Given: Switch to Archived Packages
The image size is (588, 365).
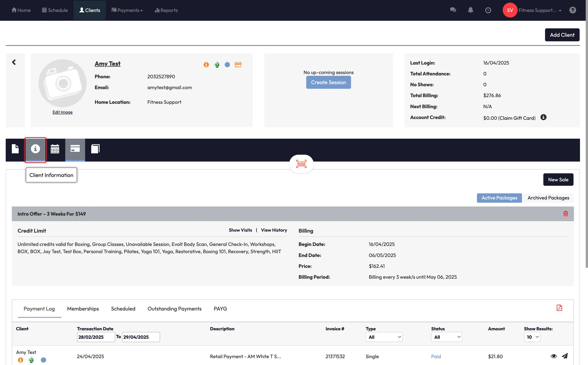Looking at the screenshot, I should (x=548, y=198).
